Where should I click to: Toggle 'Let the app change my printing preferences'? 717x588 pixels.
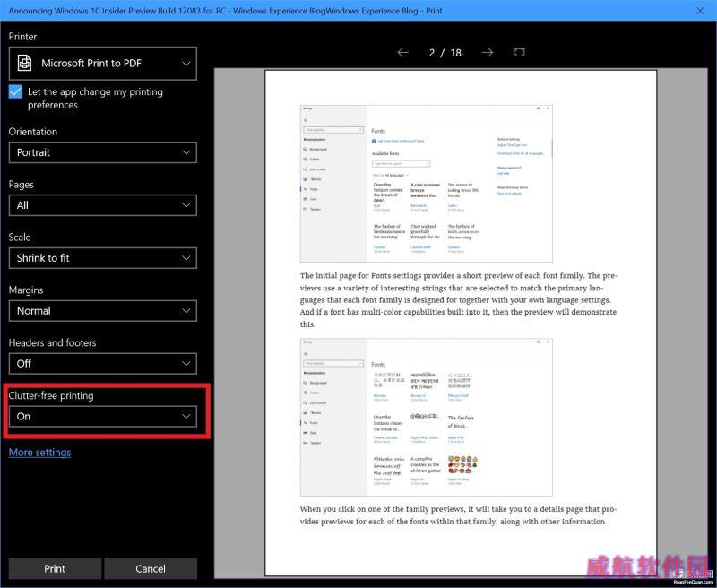click(x=15, y=91)
